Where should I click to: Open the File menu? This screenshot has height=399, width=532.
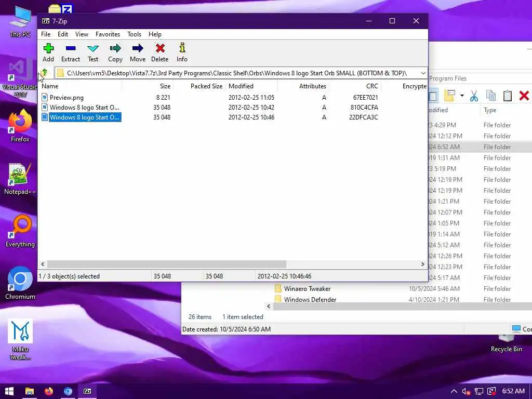[46, 34]
